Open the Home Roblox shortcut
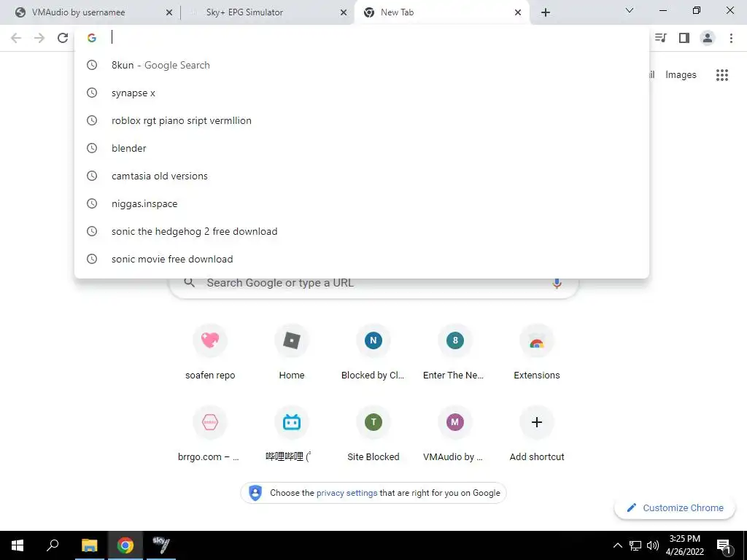This screenshot has width=747, height=560. (292, 352)
